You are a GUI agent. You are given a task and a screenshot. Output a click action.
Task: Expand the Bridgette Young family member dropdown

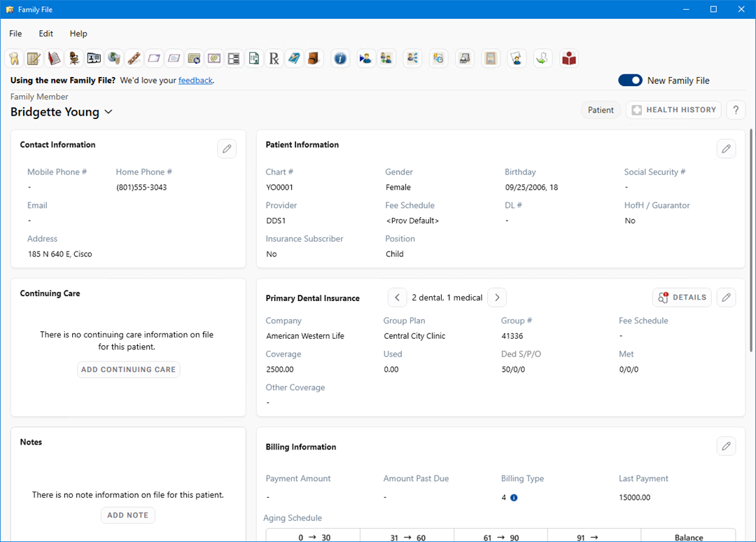pos(108,112)
